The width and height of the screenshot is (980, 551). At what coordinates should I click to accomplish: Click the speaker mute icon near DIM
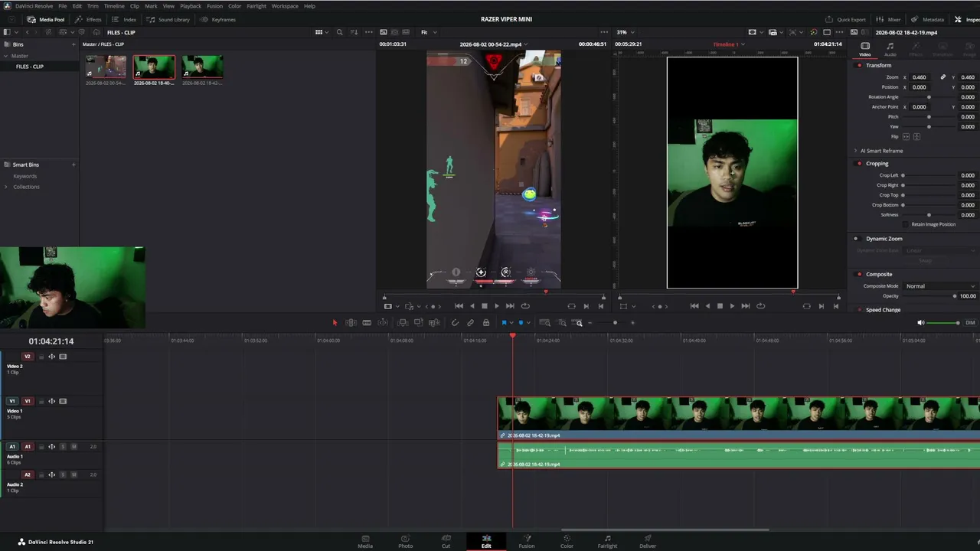[x=921, y=323]
